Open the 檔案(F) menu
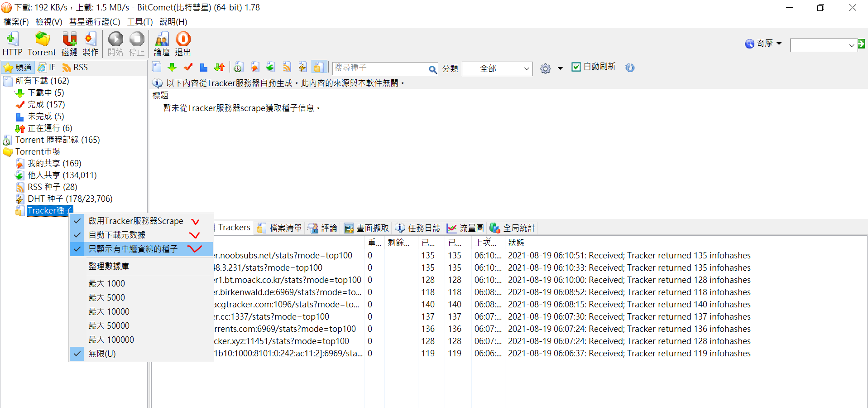Image resolution: width=868 pixels, height=408 pixels. (16, 22)
